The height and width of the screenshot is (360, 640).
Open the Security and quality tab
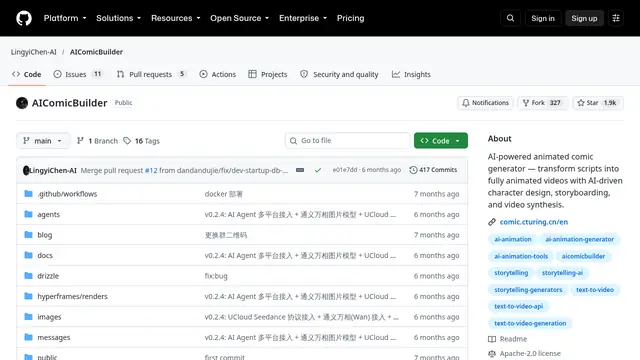pos(339,74)
